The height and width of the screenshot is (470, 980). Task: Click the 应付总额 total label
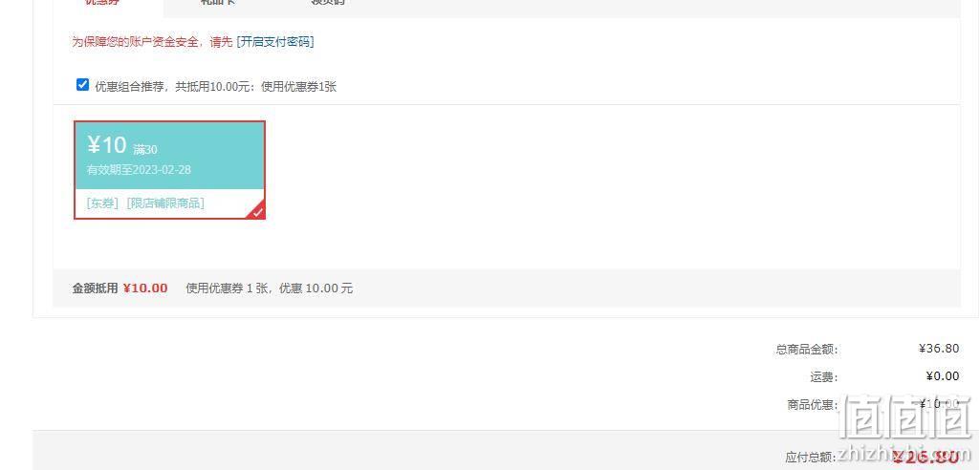[811, 458]
